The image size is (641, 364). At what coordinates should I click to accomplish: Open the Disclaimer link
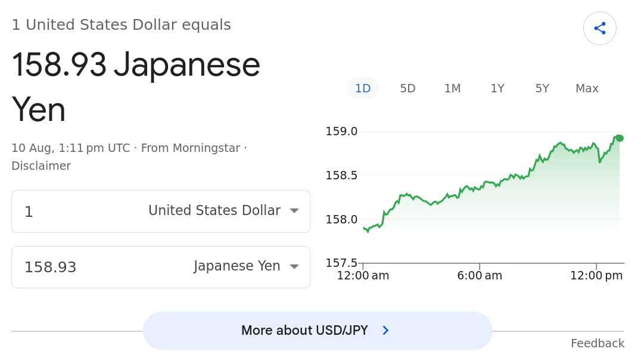pyautogui.click(x=41, y=166)
